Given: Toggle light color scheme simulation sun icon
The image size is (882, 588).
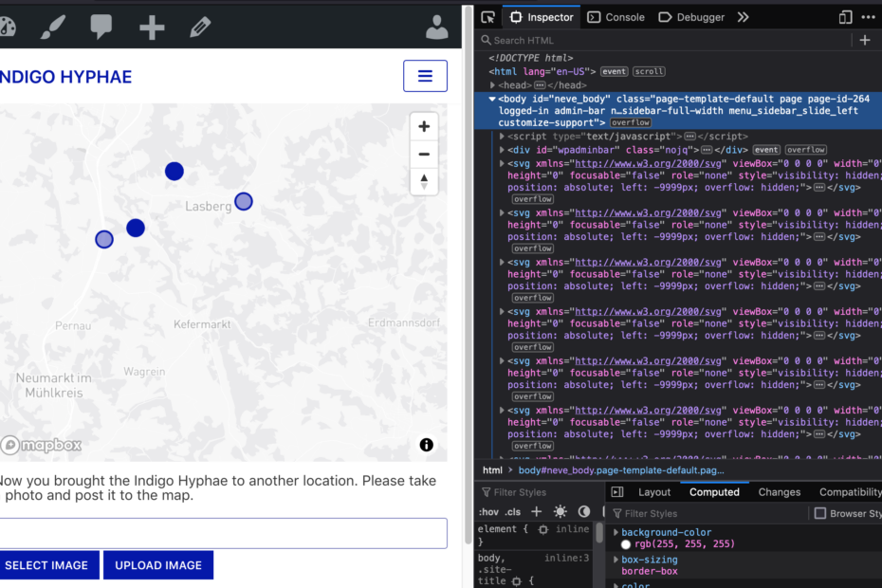Looking at the screenshot, I should pyautogui.click(x=560, y=511).
